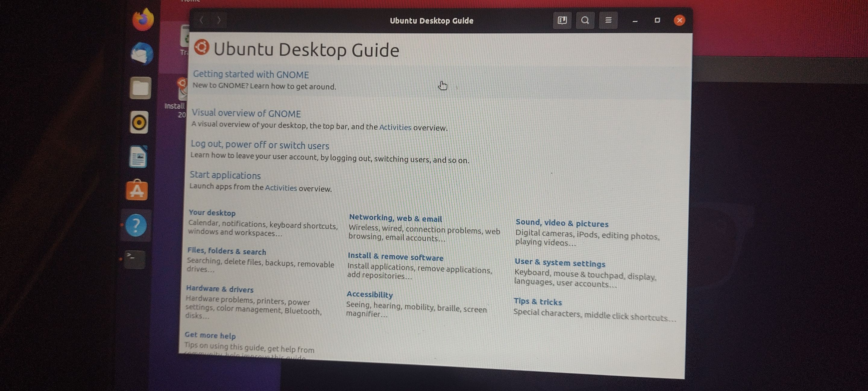This screenshot has height=391, width=868.
Task: Launch Rhythmbox from the dock
Action: coord(139,122)
